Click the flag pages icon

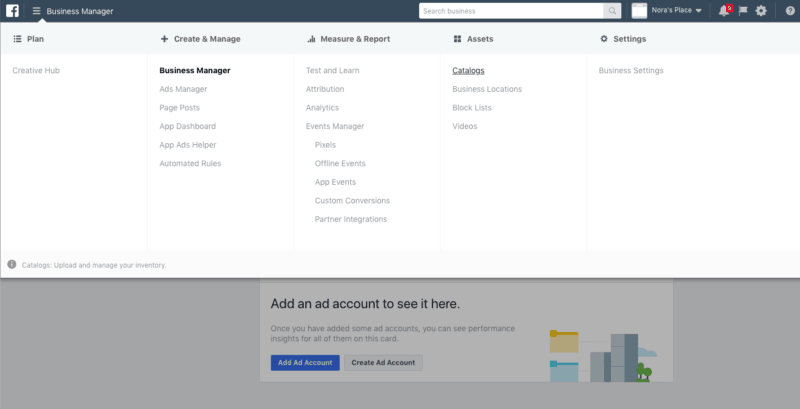click(x=743, y=11)
